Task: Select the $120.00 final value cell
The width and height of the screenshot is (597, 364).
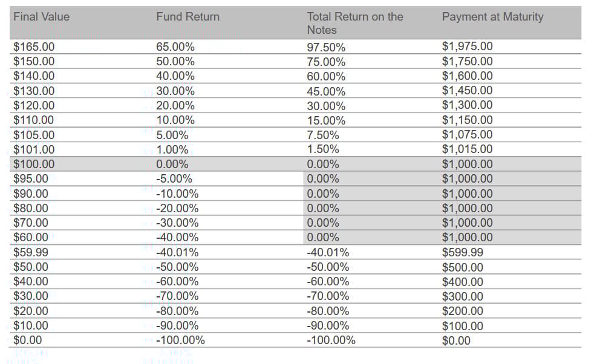Action: pyautogui.click(x=34, y=105)
